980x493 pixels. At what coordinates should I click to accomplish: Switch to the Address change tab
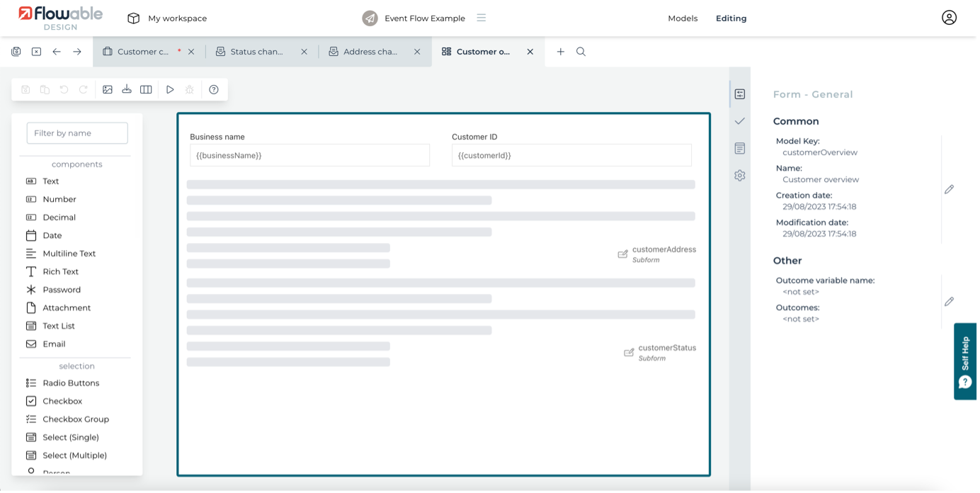tap(370, 52)
